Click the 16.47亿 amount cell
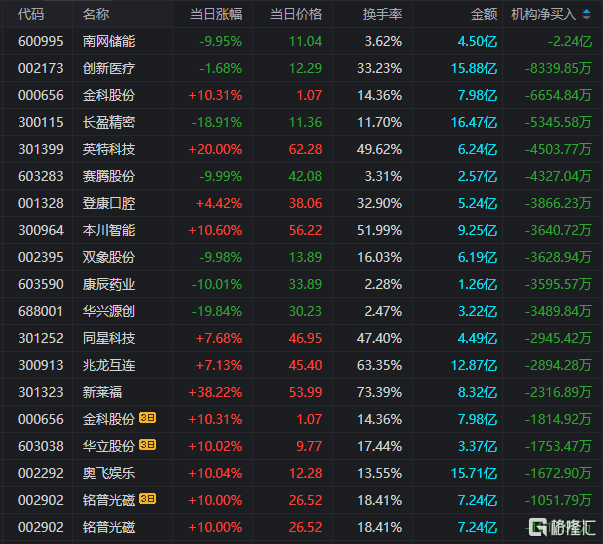 (474, 122)
